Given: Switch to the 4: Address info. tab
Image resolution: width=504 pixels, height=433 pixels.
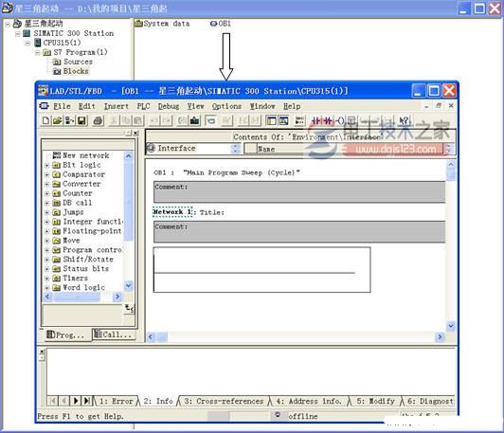Looking at the screenshot, I should tap(309, 401).
